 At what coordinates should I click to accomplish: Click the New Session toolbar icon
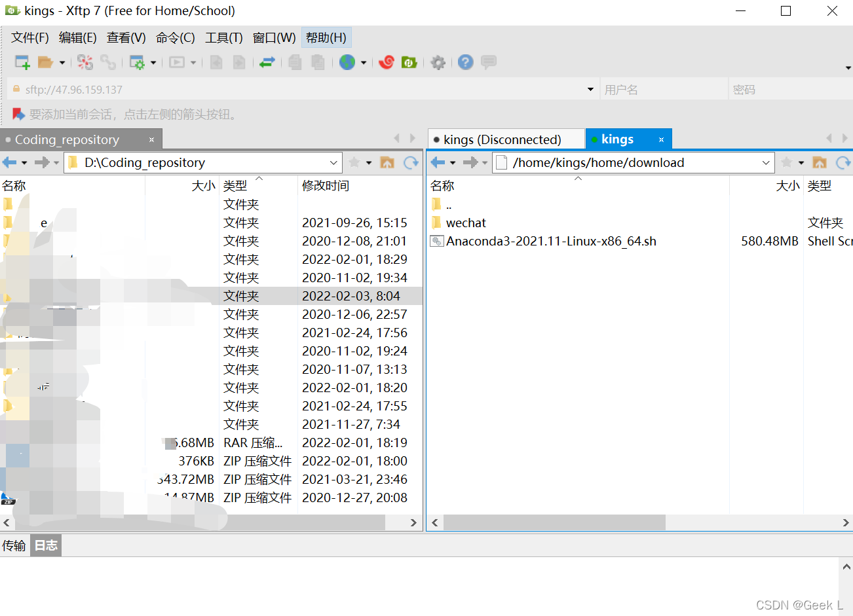[22, 62]
